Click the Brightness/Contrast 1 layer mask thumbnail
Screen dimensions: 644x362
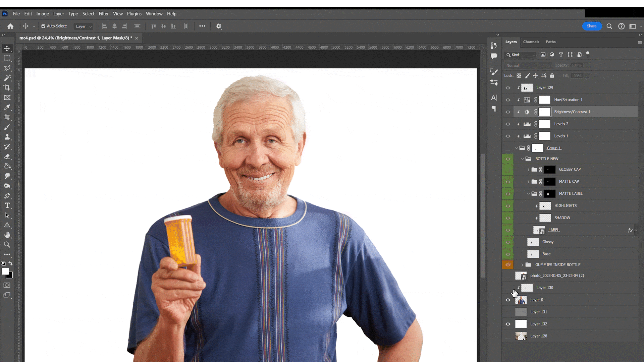pyautogui.click(x=544, y=112)
